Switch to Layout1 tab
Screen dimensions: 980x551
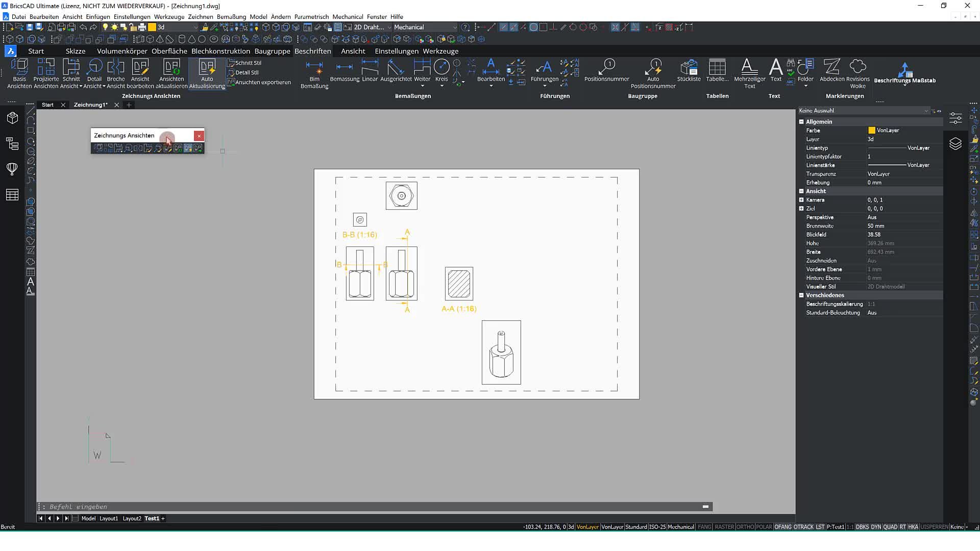(x=108, y=518)
